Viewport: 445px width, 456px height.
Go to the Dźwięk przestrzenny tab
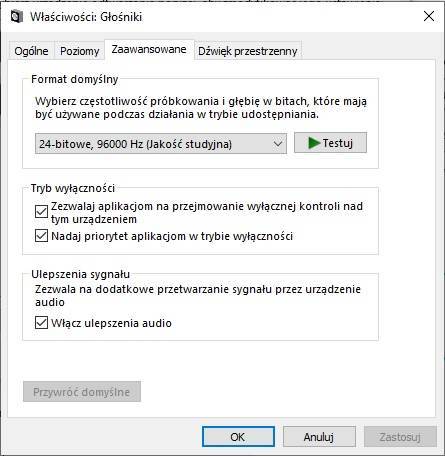248,51
